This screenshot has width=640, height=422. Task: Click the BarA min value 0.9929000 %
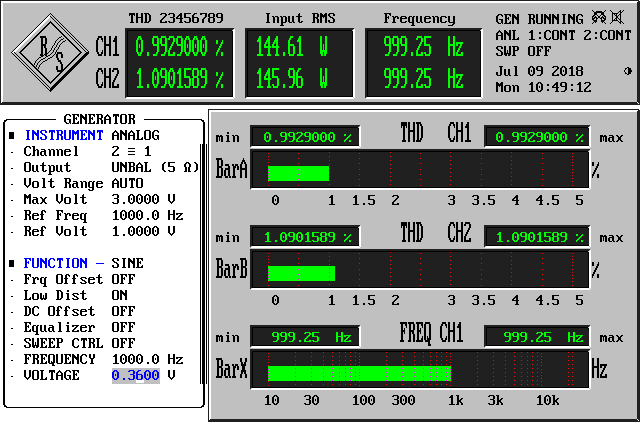click(305, 137)
